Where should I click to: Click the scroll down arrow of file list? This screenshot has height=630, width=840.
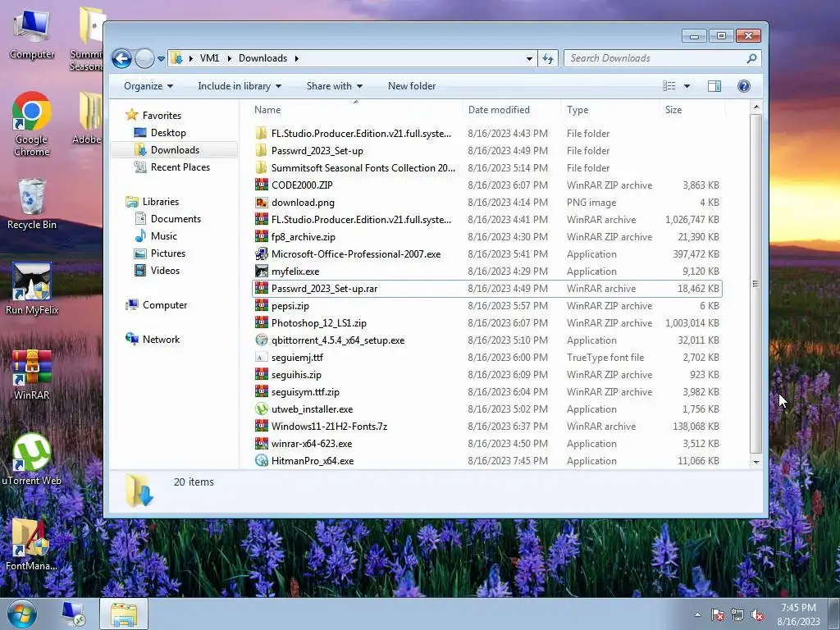tap(756, 462)
